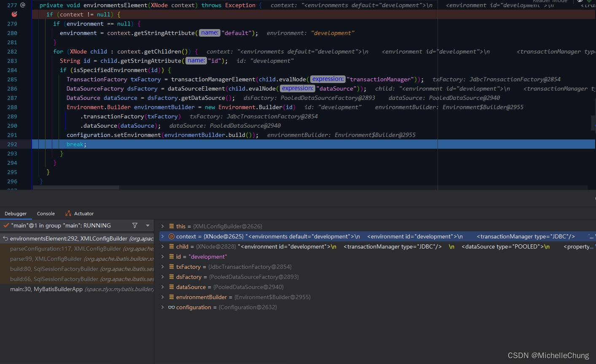Select the build:66 SqlSessionFactoryBuilder frame
Viewport: 596px width, 364px height.
click(x=77, y=279)
